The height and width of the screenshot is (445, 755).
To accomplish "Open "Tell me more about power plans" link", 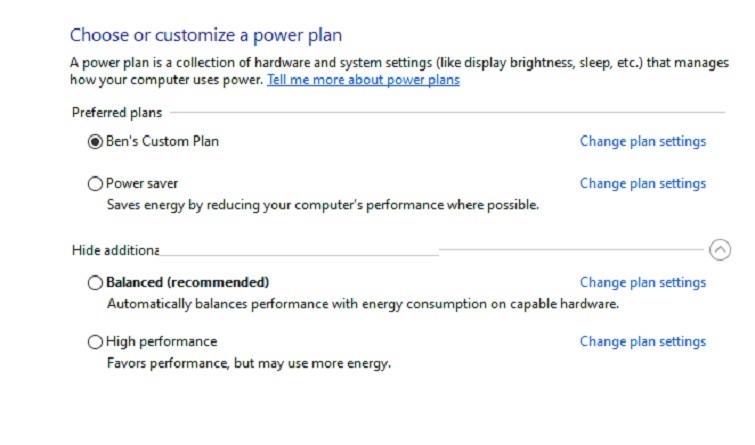I will 363,80.
